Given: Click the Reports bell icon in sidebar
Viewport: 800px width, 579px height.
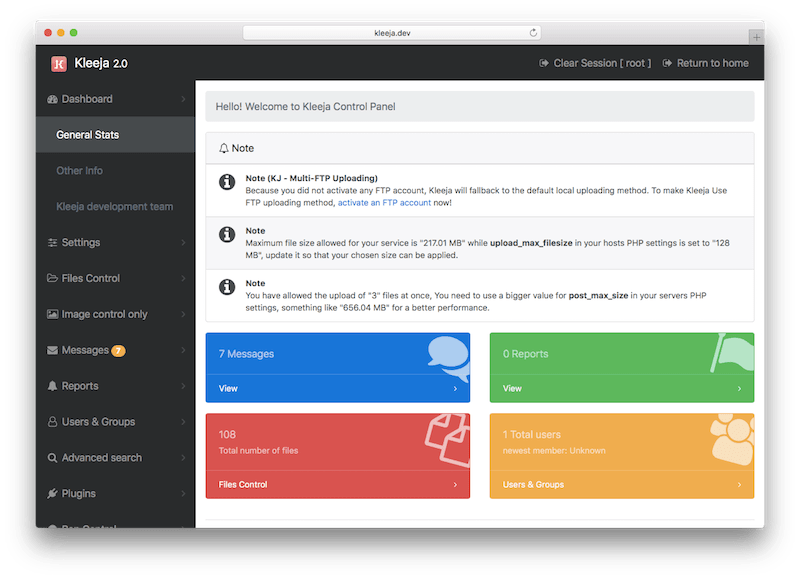Looking at the screenshot, I should 53,385.
